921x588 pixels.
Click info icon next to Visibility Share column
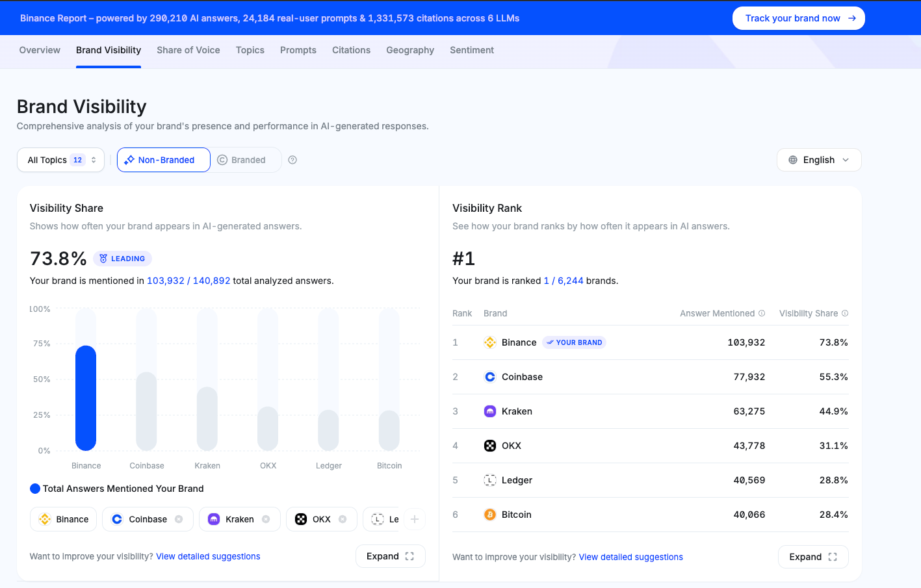[845, 313]
